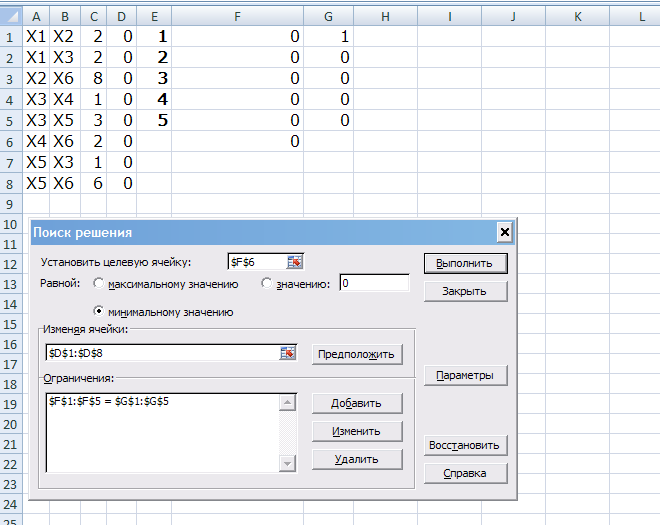Select row 1 header
The height and width of the screenshot is (525, 660).
(11, 37)
